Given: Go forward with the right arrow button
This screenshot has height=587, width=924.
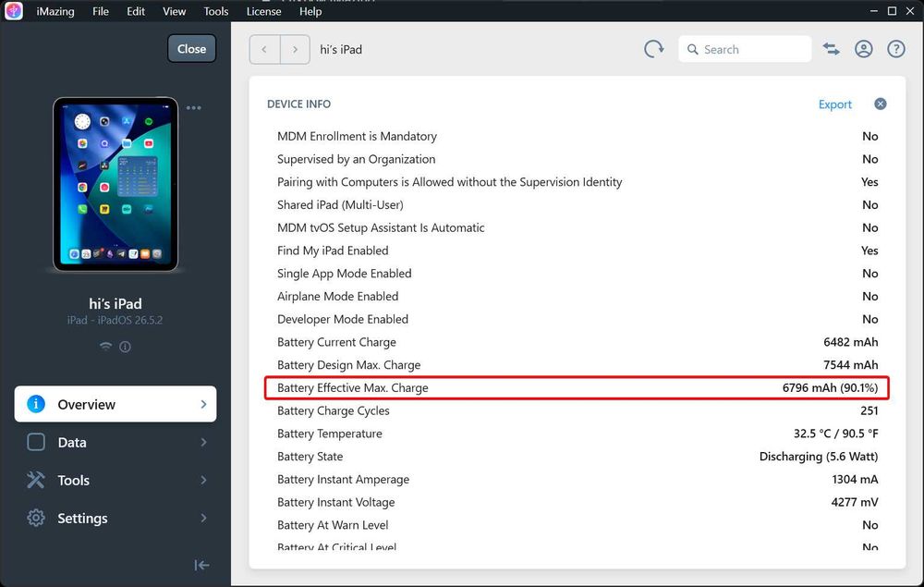Looking at the screenshot, I should (x=296, y=50).
